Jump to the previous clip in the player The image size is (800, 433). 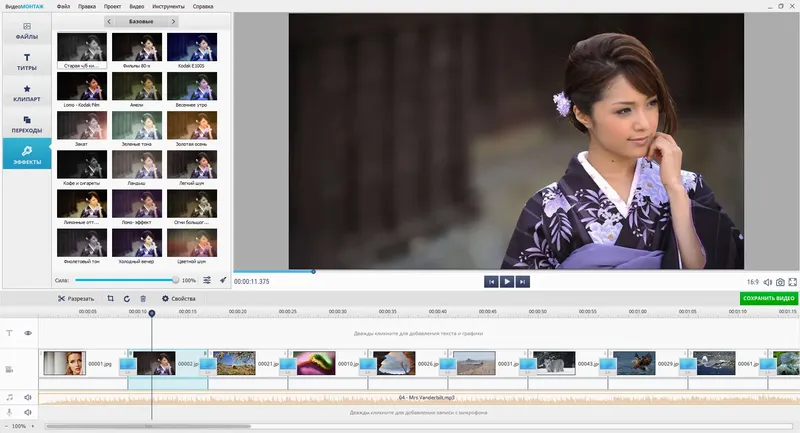pyautogui.click(x=491, y=282)
